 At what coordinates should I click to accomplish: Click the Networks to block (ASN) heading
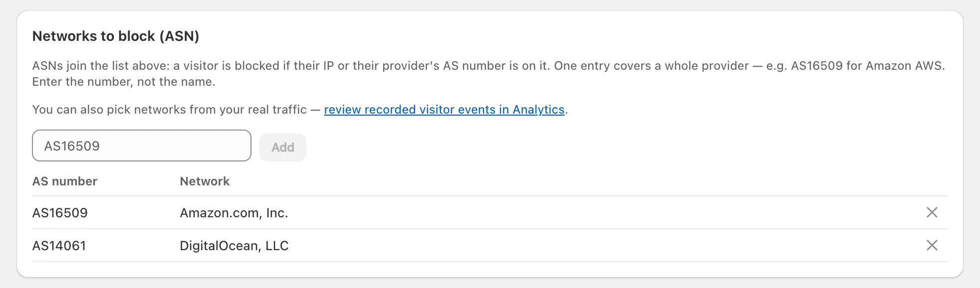click(116, 36)
